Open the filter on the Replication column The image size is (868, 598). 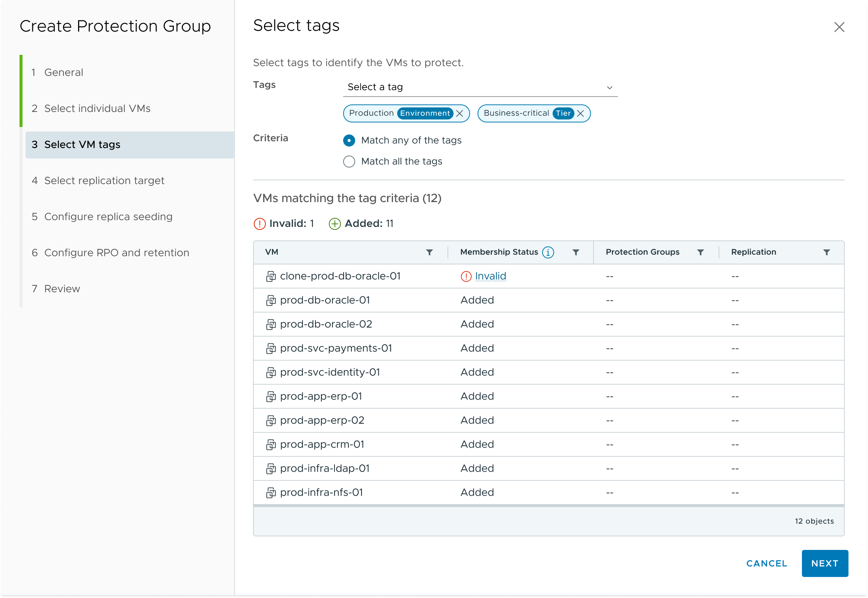(x=827, y=252)
